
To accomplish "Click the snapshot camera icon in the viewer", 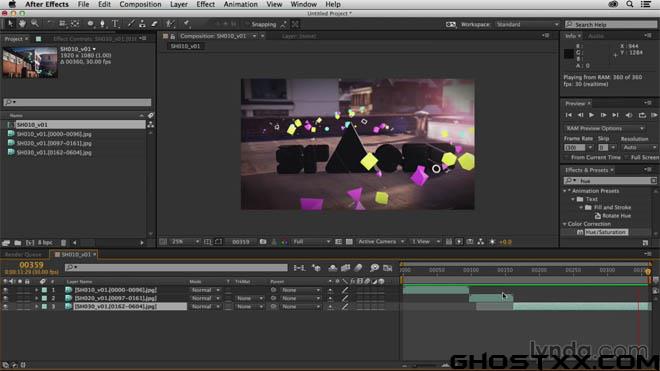I will coord(263,242).
